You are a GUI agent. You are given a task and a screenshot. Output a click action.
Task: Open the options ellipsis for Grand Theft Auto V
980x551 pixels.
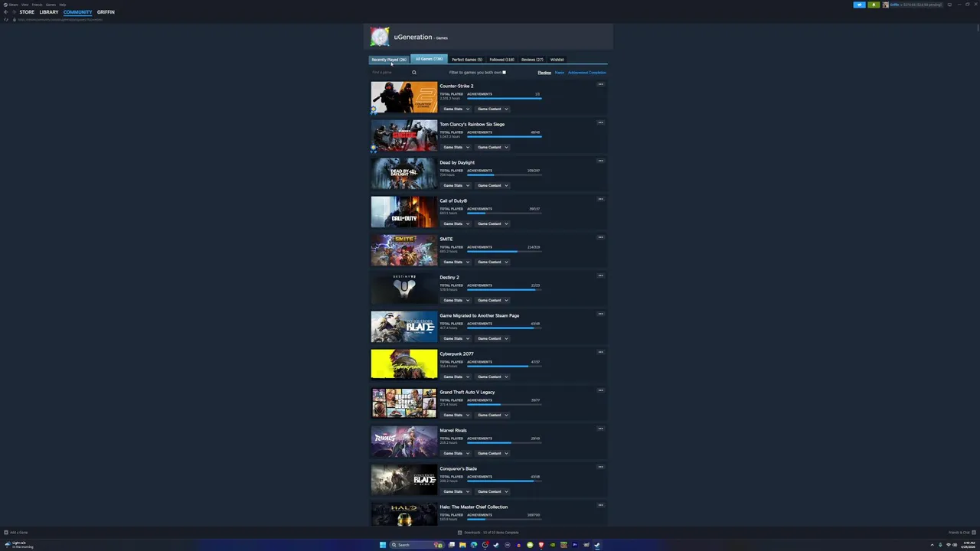point(600,390)
